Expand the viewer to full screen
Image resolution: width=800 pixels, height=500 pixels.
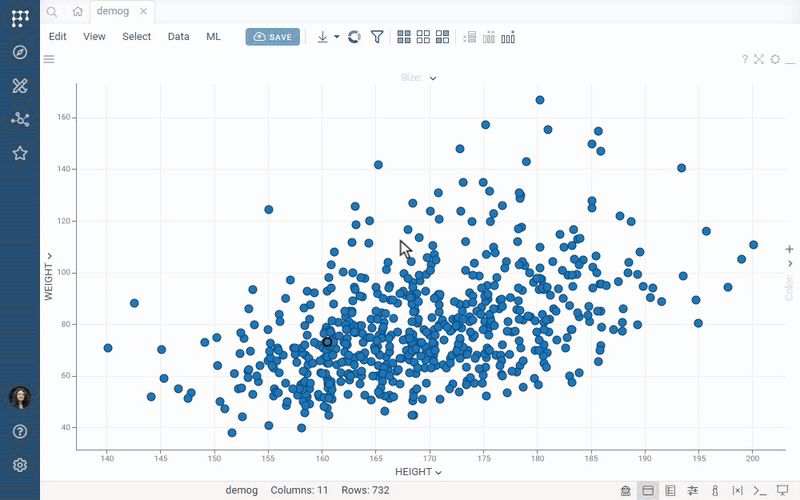pos(759,59)
